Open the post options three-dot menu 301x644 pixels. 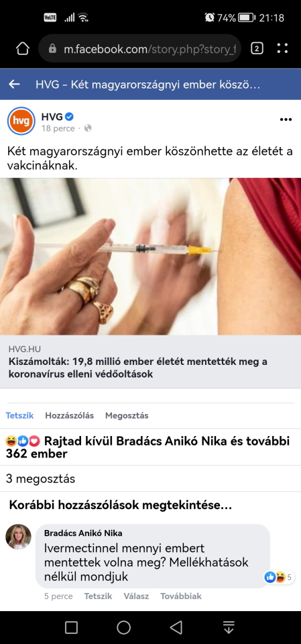pyautogui.click(x=286, y=119)
